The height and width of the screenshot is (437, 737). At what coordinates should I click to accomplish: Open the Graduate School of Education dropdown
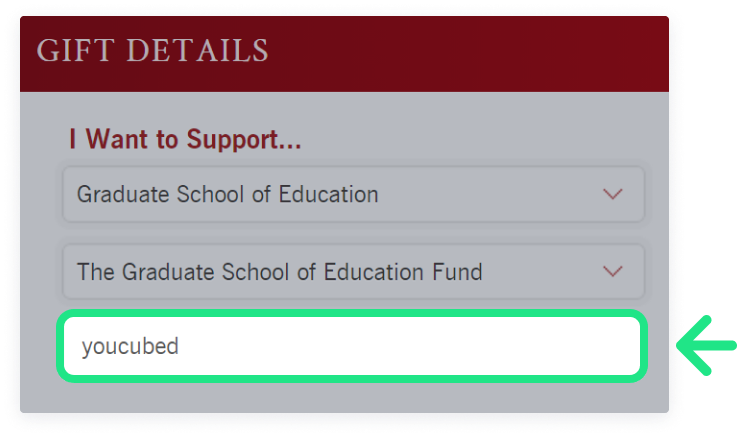[x=353, y=194]
